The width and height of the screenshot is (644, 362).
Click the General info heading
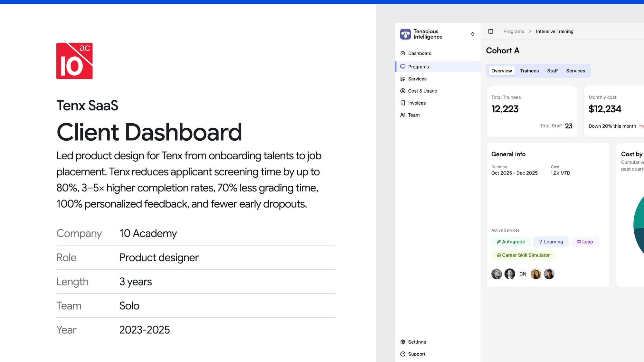pos(508,154)
